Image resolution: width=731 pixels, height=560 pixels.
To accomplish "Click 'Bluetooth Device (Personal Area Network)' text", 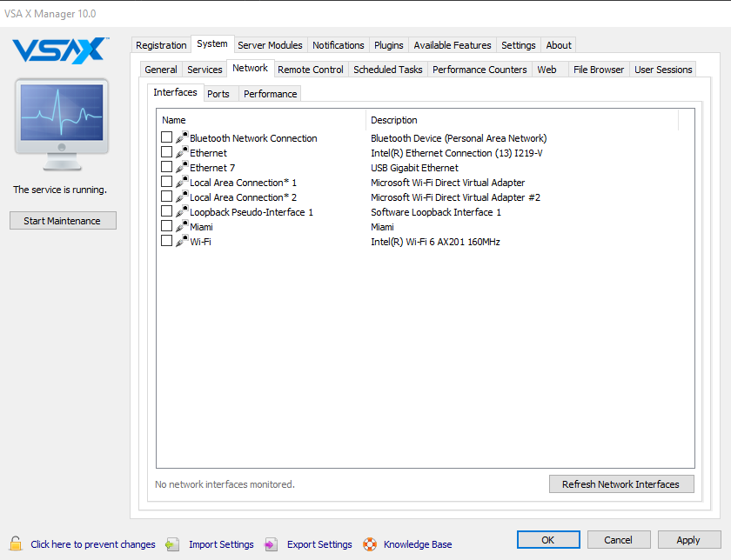I will (459, 138).
